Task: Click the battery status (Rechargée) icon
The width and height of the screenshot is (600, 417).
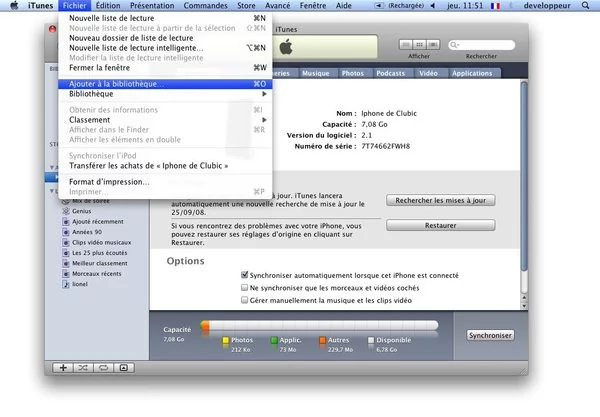Action: tap(379, 6)
